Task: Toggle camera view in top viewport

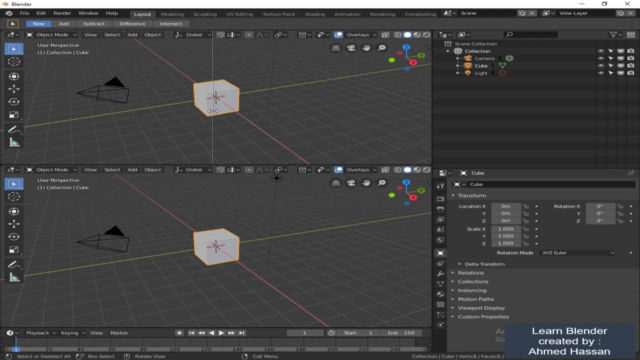Action: point(351,48)
